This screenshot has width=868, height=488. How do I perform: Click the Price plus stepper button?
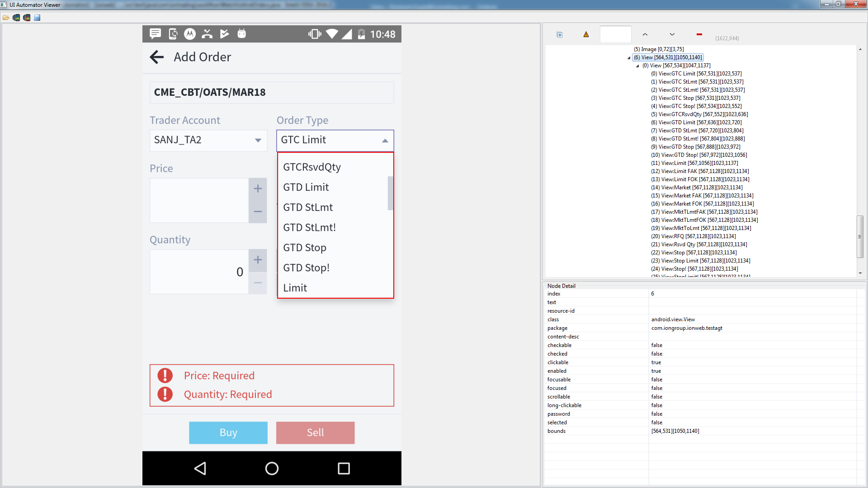tap(258, 189)
